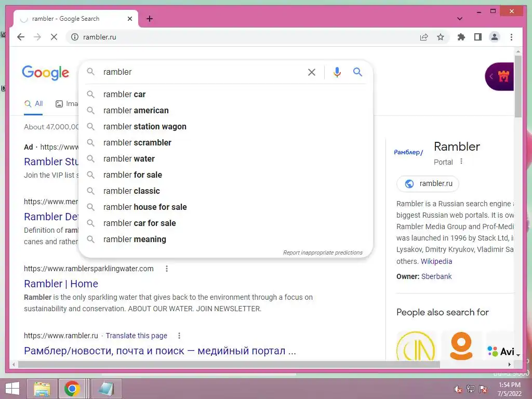Viewport: 532px width, 399px height.
Task: Click in the rambler search input field
Action: click(202, 72)
